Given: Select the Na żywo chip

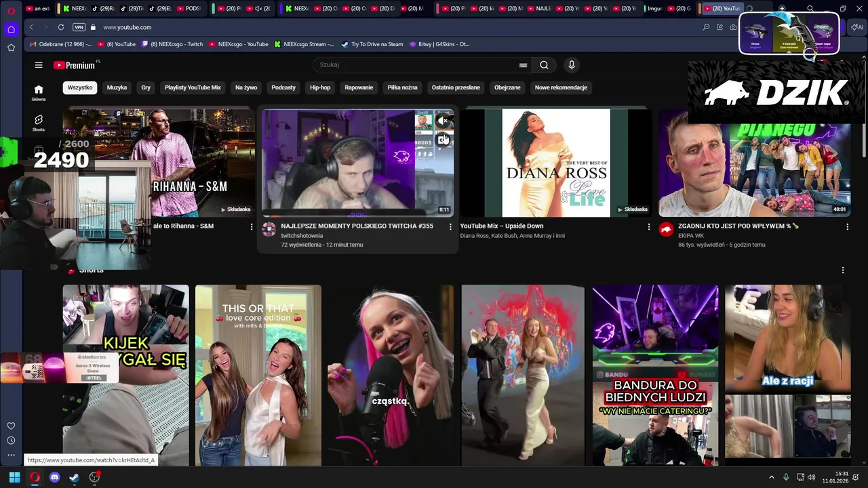Looking at the screenshot, I should tap(246, 87).
